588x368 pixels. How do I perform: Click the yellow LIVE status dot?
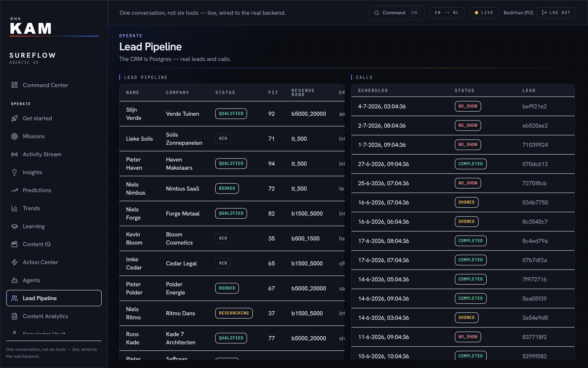477,13
